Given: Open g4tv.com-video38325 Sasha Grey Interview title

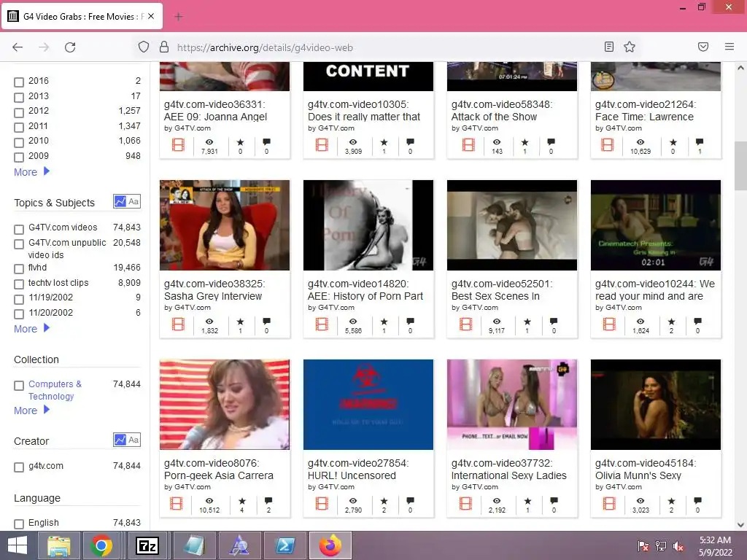Looking at the screenshot, I should [214, 289].
